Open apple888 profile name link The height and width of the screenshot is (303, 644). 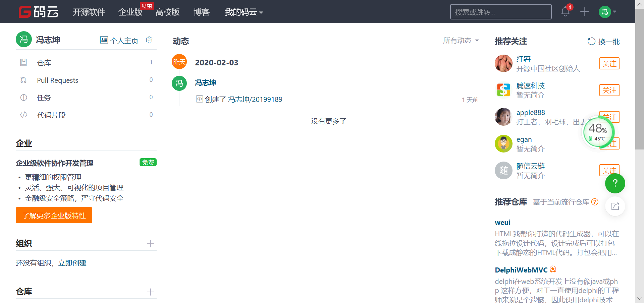tap(531, 113)
